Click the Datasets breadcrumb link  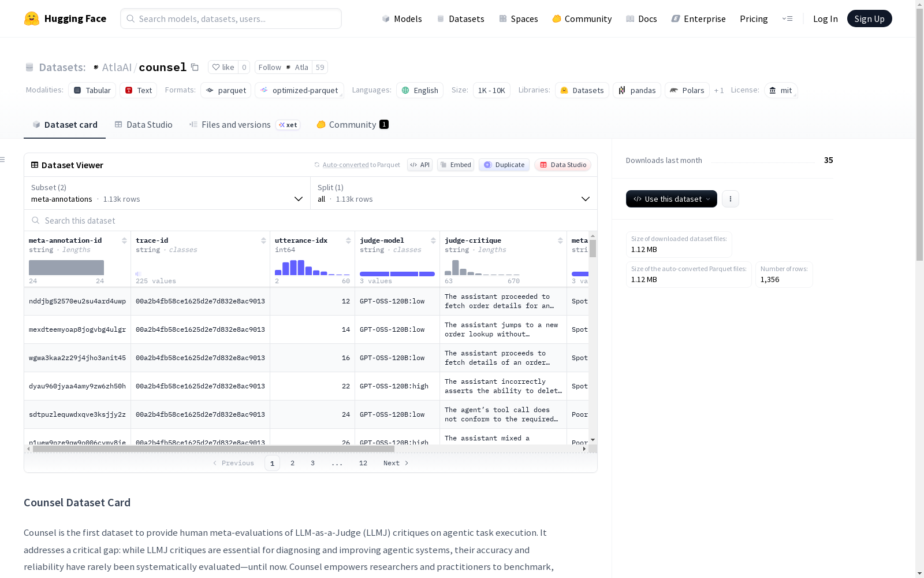(x=62, y=67)
